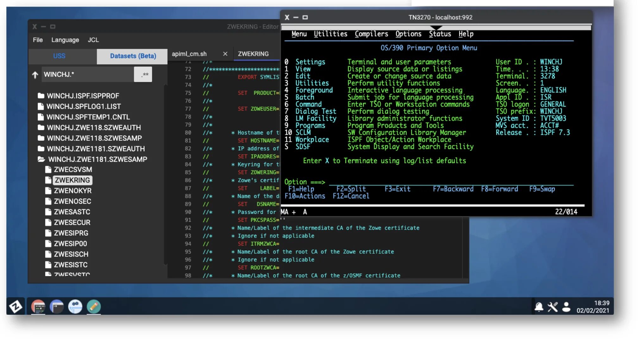Open the File menu in Editor
This screenshot has height=341, width=644.
38,40
